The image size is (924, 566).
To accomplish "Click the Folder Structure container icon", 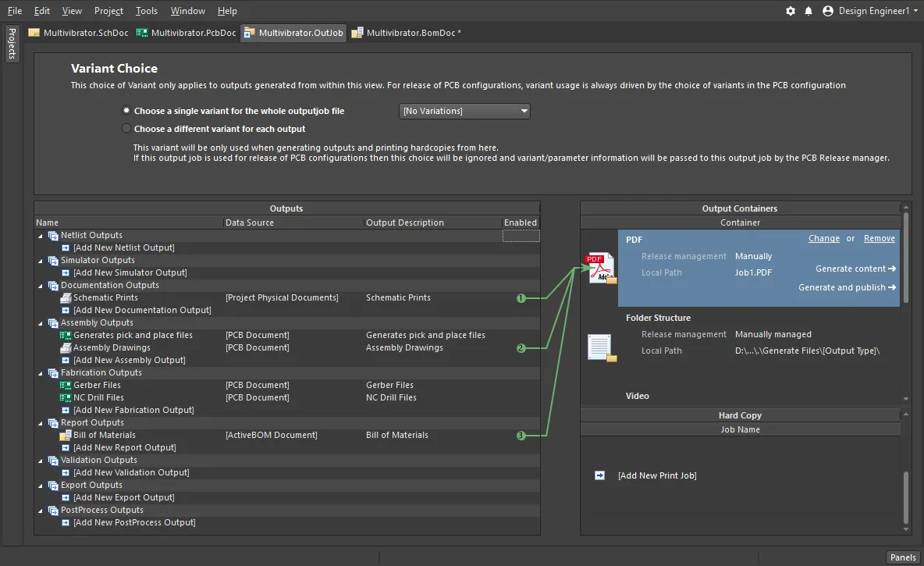I will tap(602, 347).
